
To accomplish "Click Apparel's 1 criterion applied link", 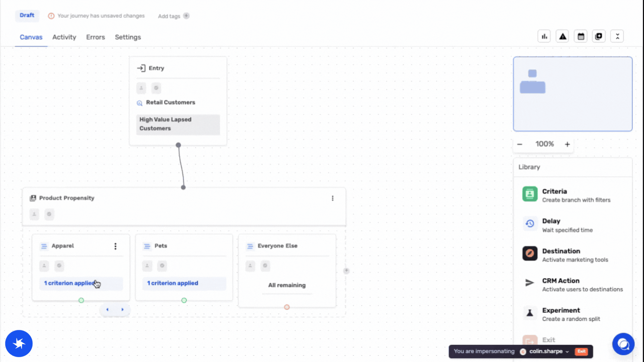I will (x=70, y=283).
